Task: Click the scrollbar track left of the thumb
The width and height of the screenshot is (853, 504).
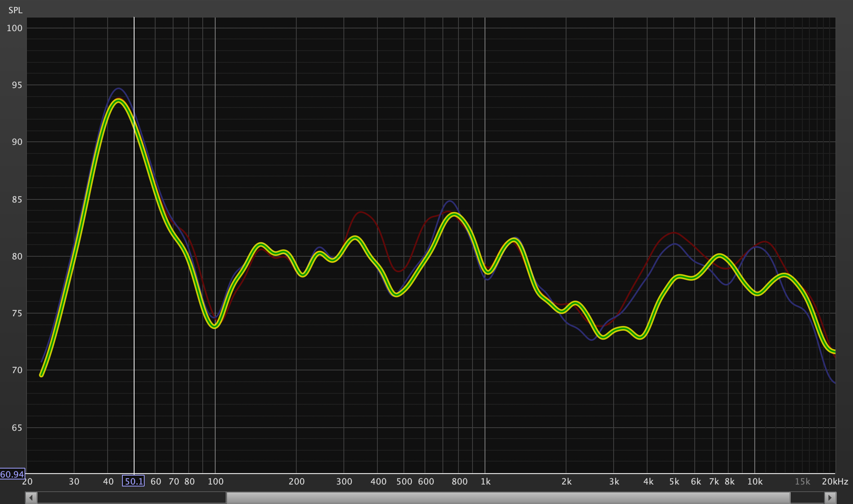Action: click(131, 498)
